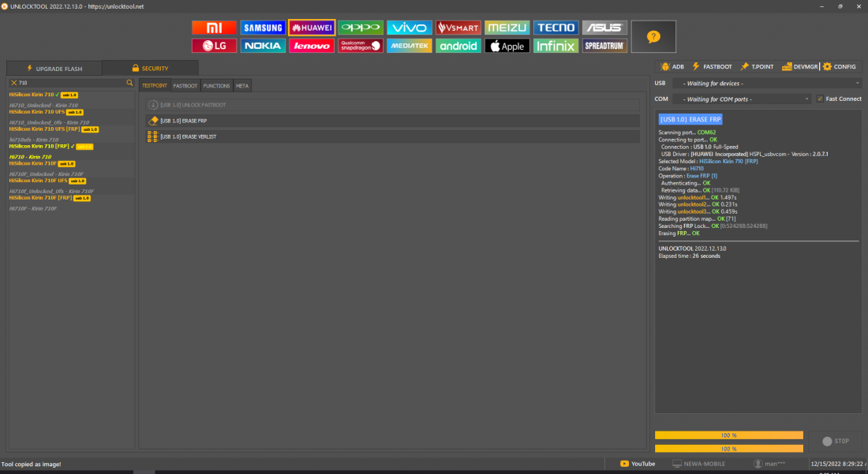Choose the Qualcomm Snapdragon logo
This screenshot has height=474, width=868.
point(361,46)
